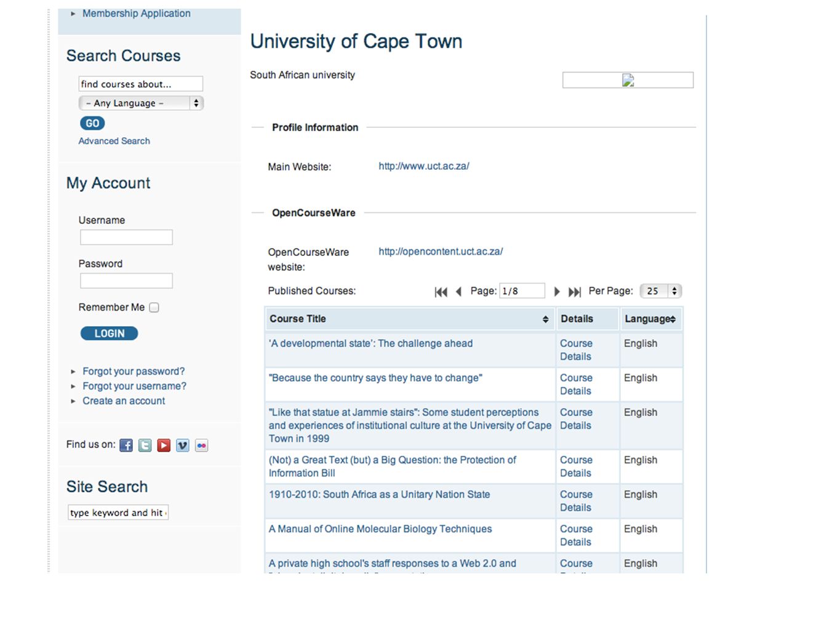840x630 pixels.
Task: Open the Advanced Search link
Action: pos(114,141)
